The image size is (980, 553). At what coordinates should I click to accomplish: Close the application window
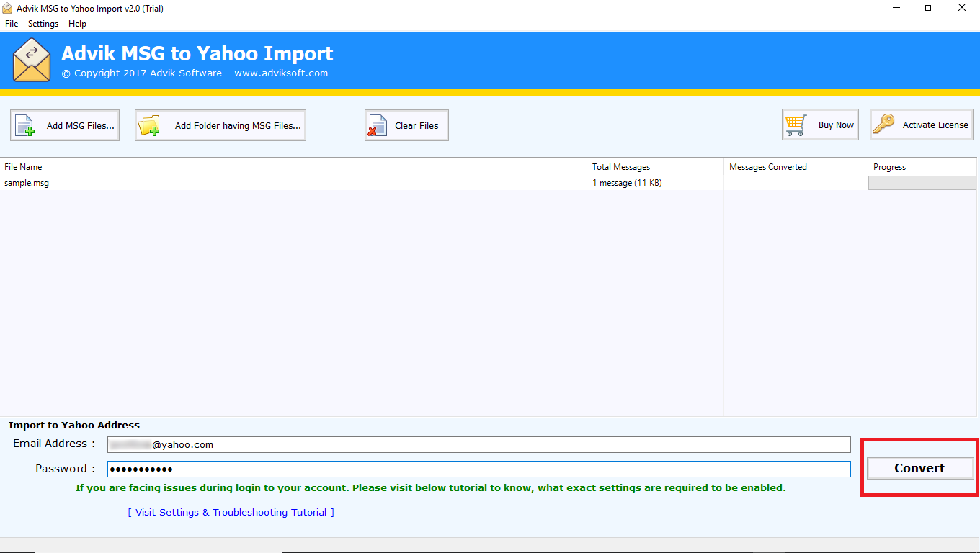(962, 7)
